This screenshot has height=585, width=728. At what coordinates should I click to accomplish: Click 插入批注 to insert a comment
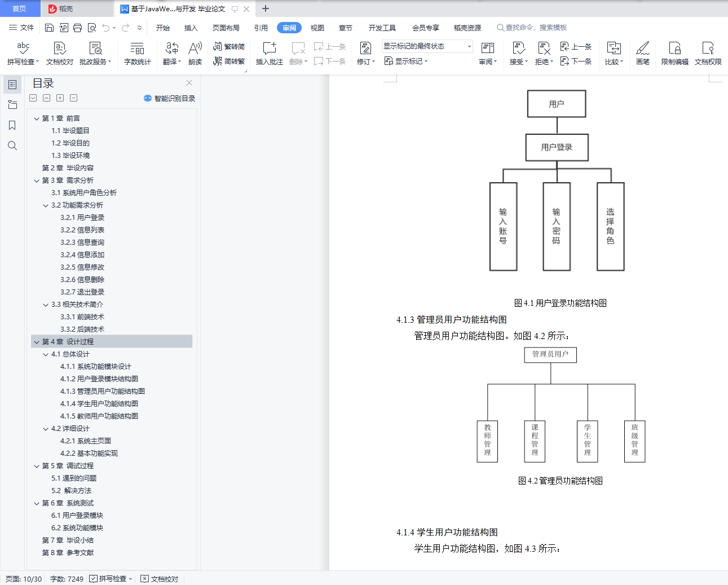pos(270,54)
